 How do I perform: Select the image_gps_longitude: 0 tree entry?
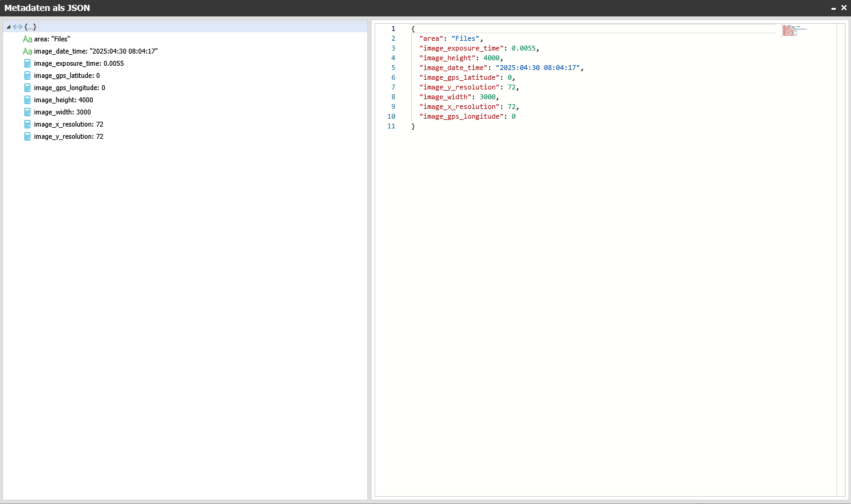click(x=69, y=88)
